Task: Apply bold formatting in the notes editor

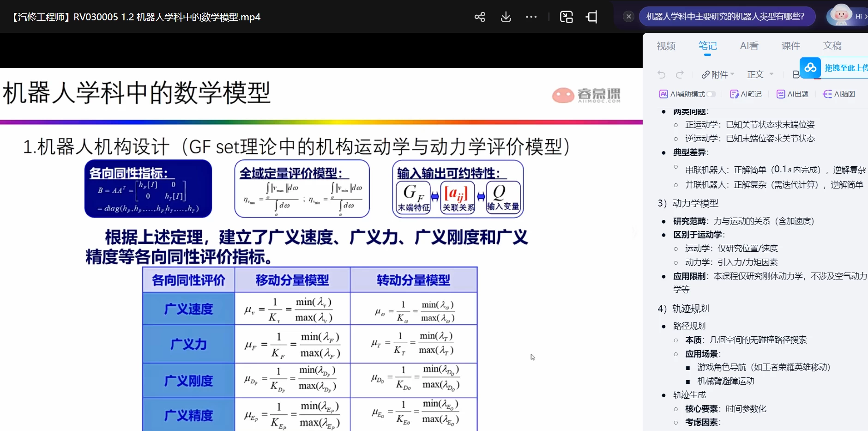Action: (795, 74)
